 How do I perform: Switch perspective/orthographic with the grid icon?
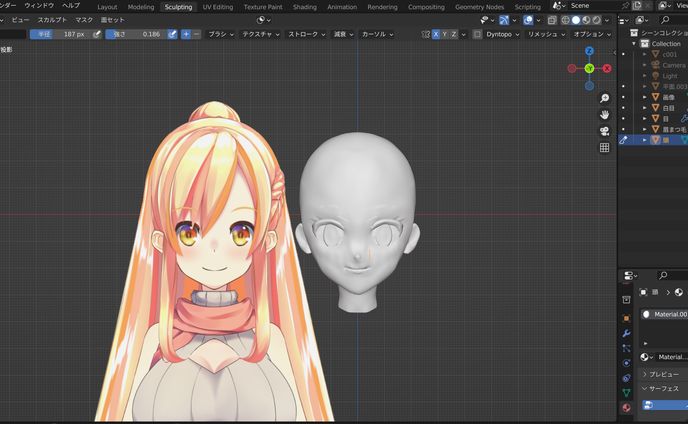pyautogui.click(x=605, y=148)
